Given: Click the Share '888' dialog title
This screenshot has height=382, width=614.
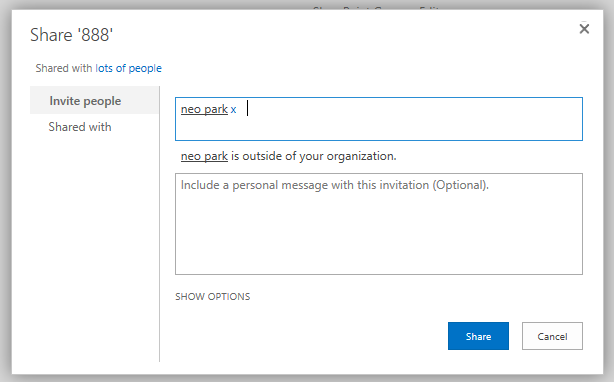Looking at the screenshot, I should (72, 35).
